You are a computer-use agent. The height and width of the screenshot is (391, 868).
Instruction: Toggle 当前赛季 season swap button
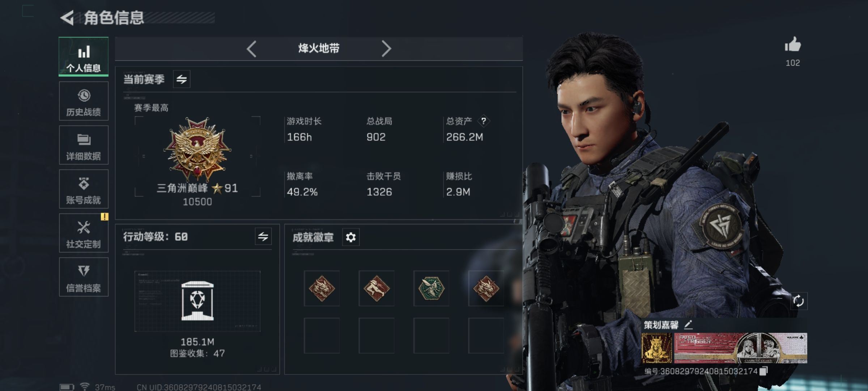coord(182,79)
